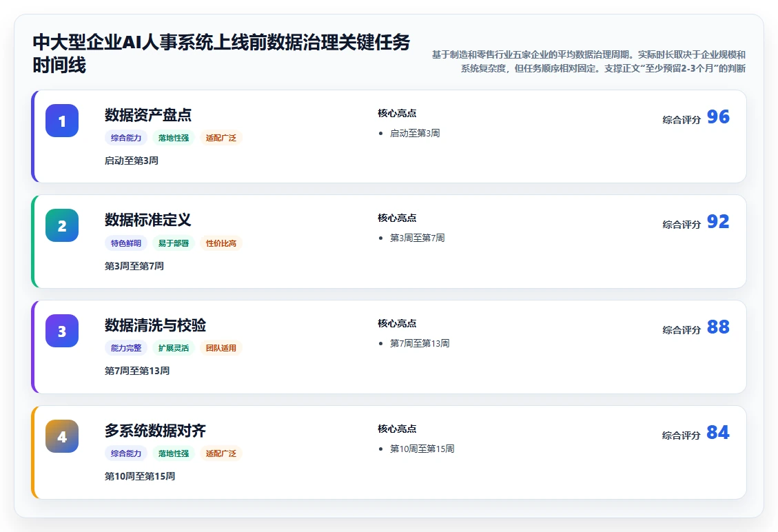Select the 多系统数据对齐 card title
This screenshot has width=778, height=532.
tap(155, 430)
